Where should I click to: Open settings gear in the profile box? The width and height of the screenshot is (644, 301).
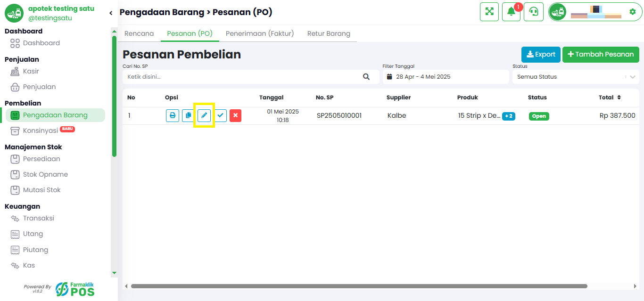pos(633,12)
